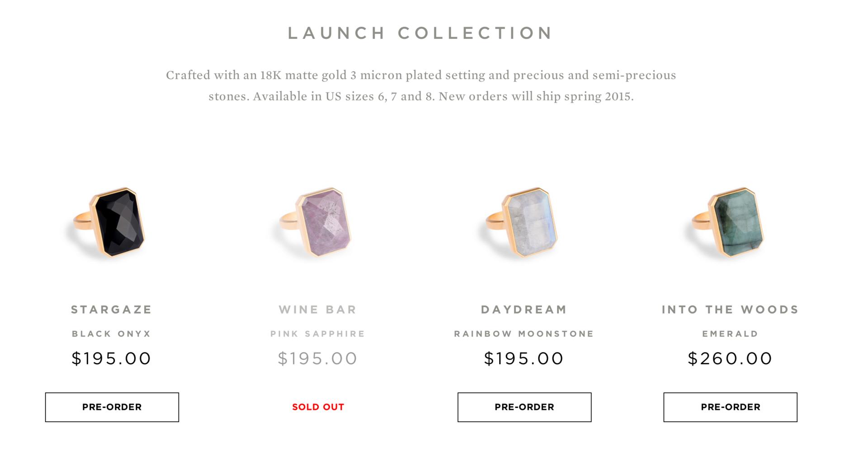Click the Black Onyx stone label
This screenshot has height=456, width=868.
tap(112, 334)
